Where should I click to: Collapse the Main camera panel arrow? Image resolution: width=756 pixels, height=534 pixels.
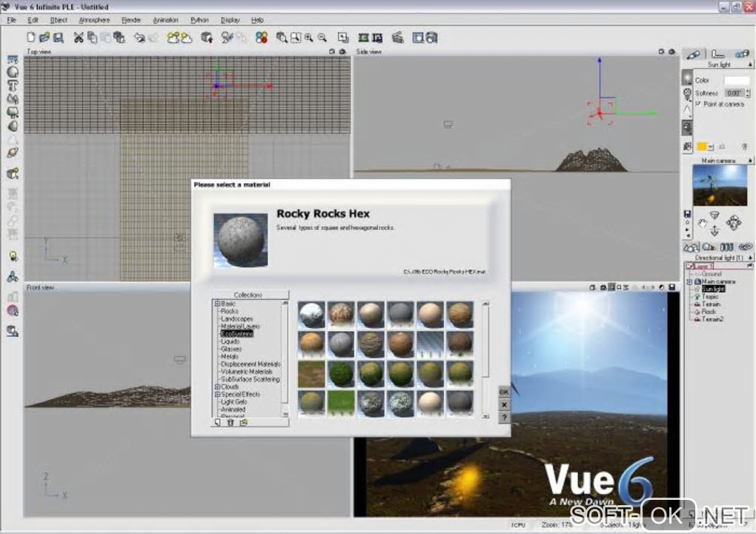(750, 160)
